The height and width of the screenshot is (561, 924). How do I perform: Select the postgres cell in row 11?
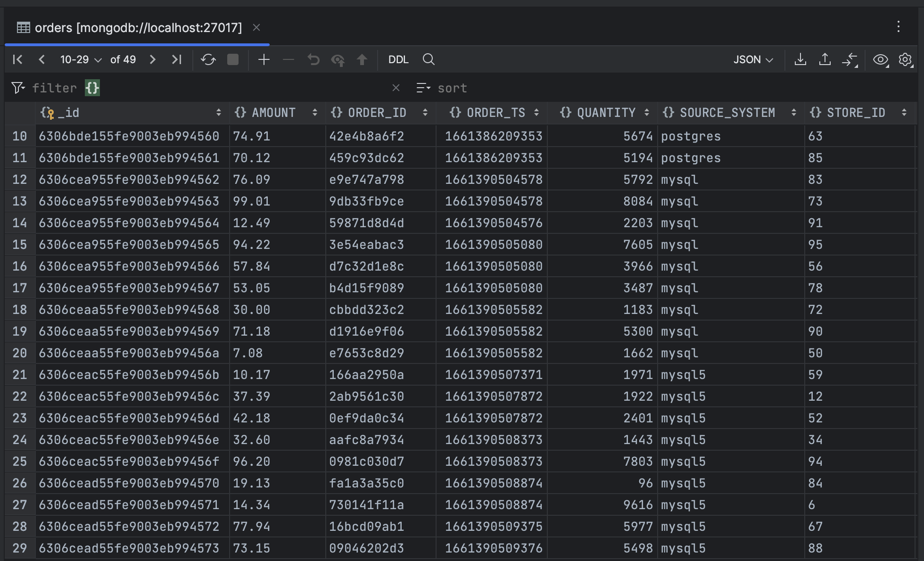tap(731, 158)
